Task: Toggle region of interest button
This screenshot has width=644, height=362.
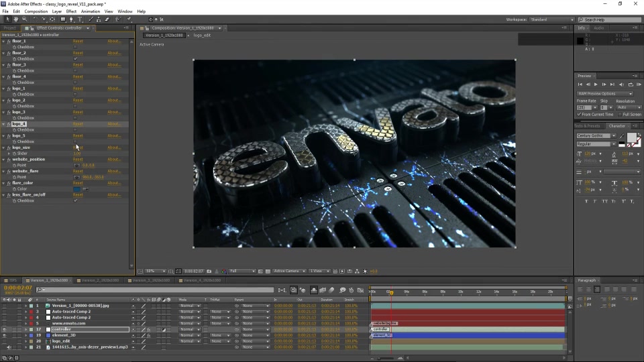Action: (x=260, y=271)
